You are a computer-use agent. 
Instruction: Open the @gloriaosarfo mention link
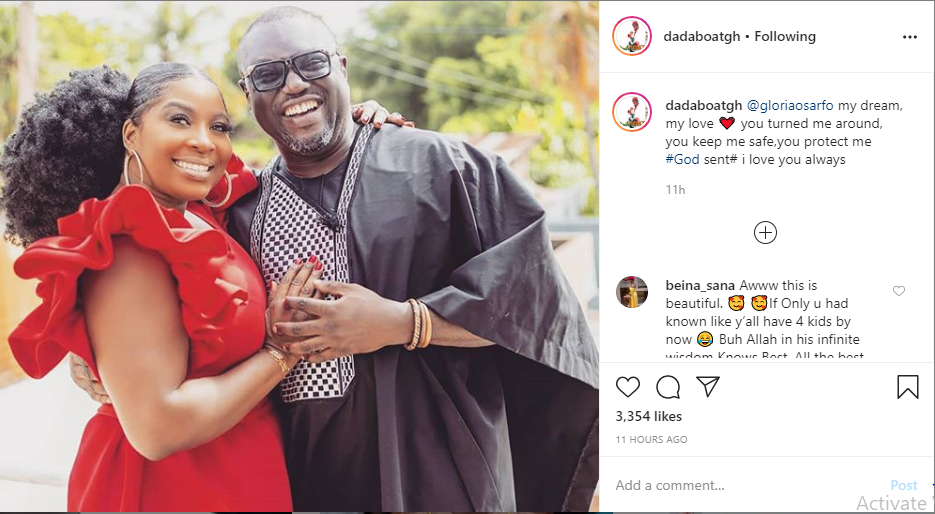click(x=790, y=106)
